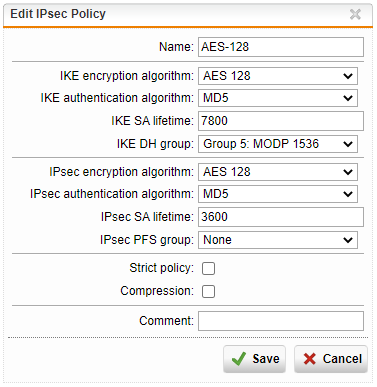Open the IPsec encryption algorithm dropdown
Image resolution: width=377 pixels, height=387 pixels.
tap(278, 172)
